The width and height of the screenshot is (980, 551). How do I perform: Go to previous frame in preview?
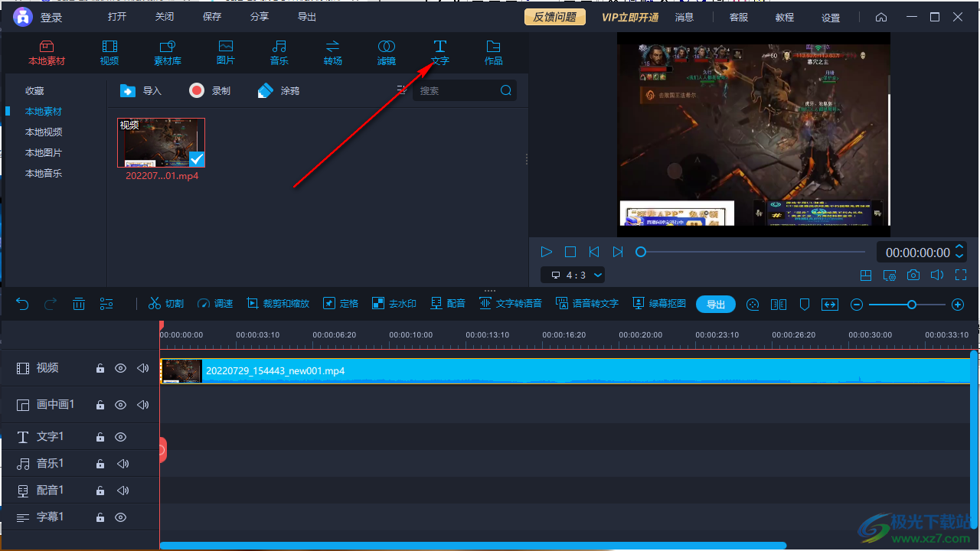coord(593,252)
